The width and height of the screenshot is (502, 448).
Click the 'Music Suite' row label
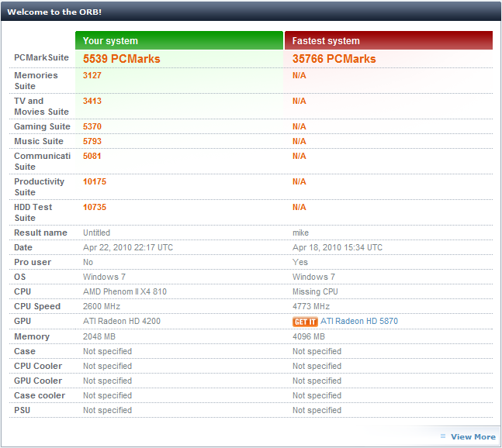tap(39, 141)
